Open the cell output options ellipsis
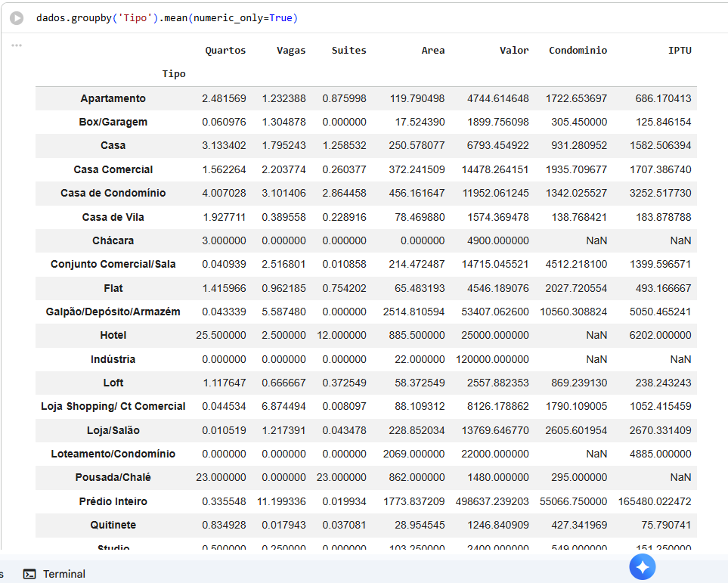This screenshot has width=728, height=583. (17, 45)
